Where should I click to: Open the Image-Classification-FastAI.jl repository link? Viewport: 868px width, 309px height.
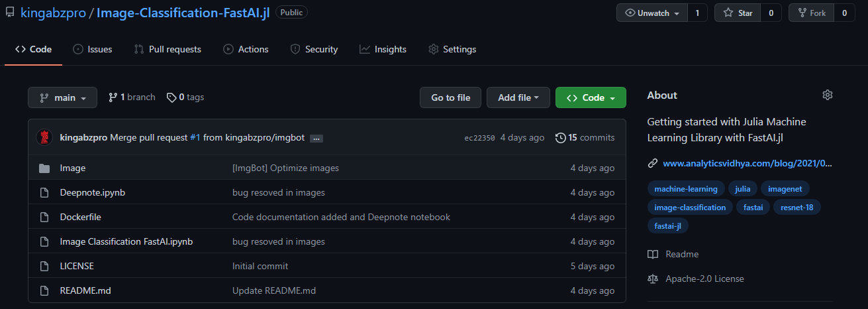183,13
